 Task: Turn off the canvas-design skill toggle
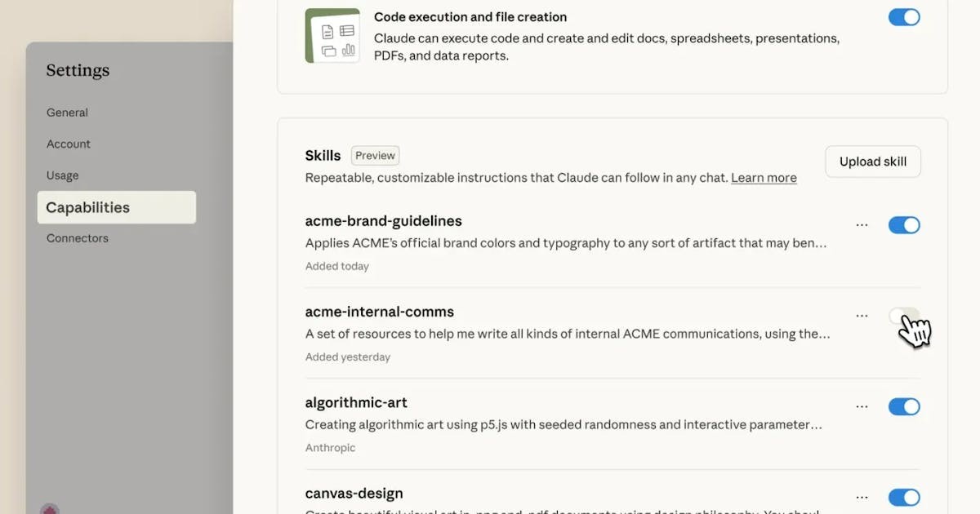click(904, 497)
